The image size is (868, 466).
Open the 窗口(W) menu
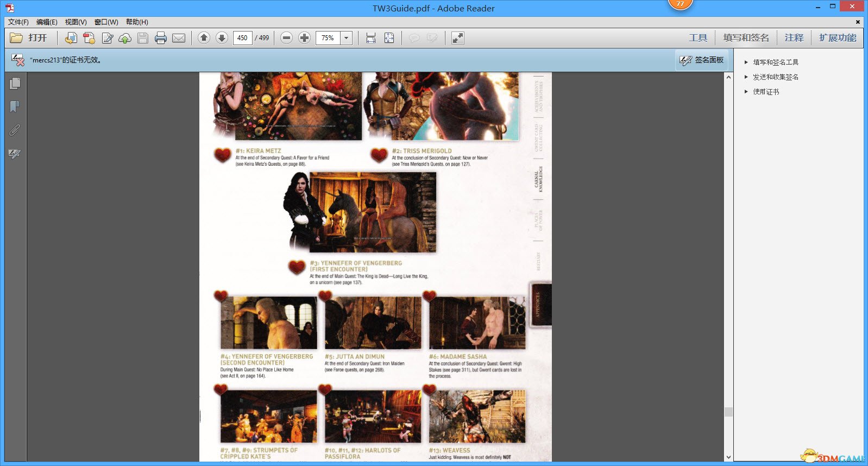(106, 22)
